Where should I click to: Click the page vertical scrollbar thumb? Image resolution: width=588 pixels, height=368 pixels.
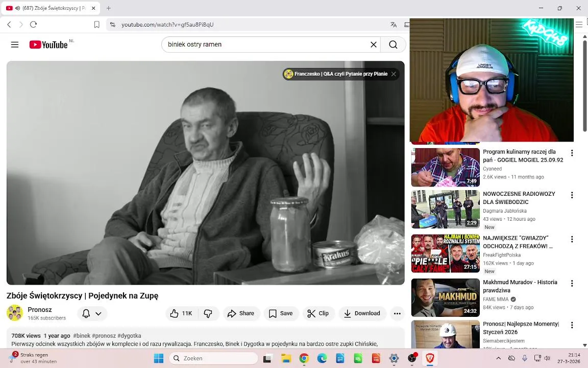[x=584, y=86]
